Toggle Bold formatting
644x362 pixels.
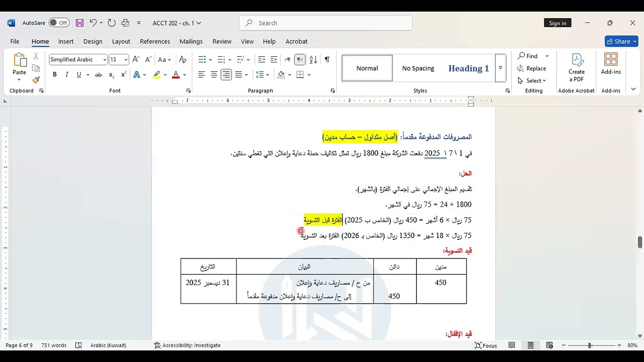point(55,75)
